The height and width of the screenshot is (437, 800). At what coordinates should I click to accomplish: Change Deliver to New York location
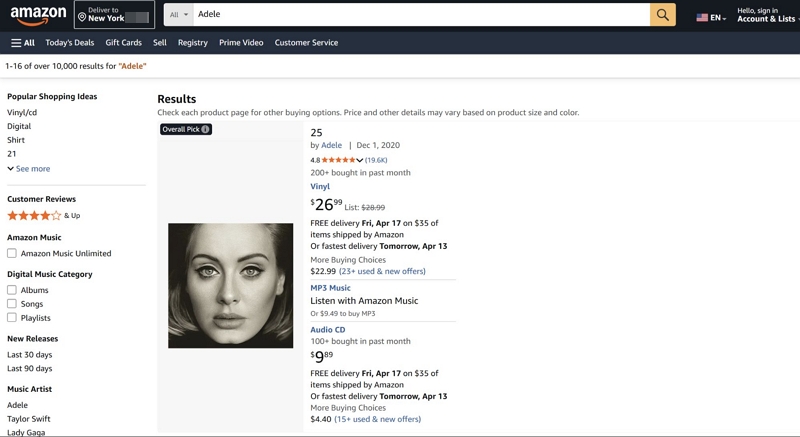pyautogui.click(x=114, y=15)
